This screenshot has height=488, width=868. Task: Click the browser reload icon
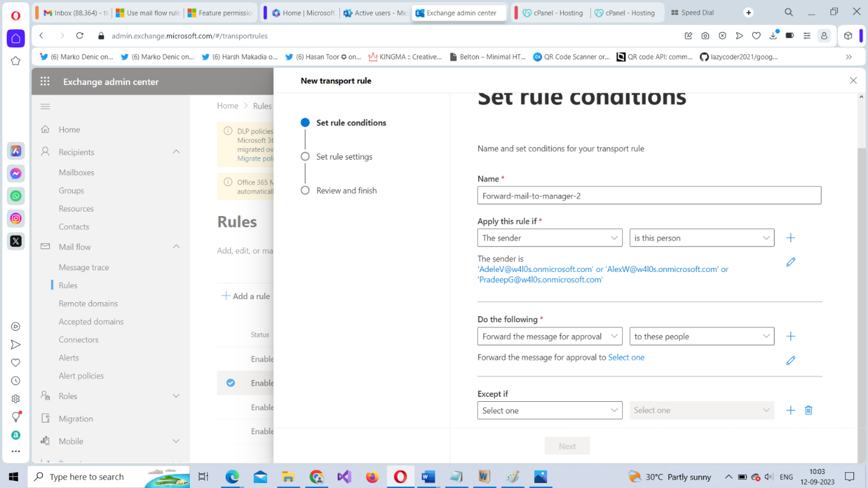pyautogui.click(x=80, y=36)
